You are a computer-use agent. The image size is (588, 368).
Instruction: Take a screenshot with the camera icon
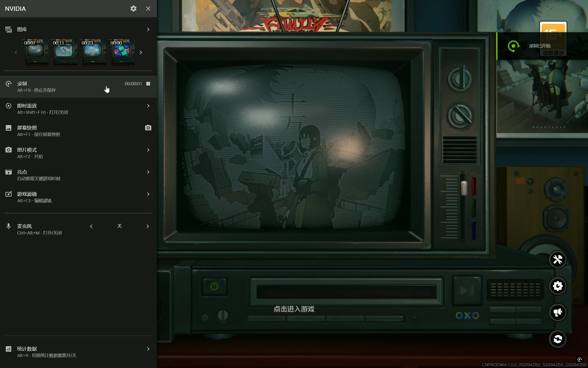pos(148,128)
